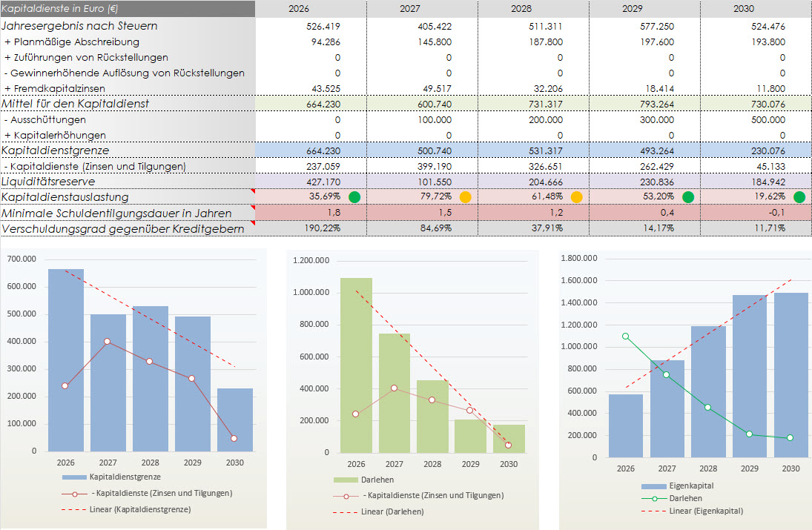Select the 2030 column header
The width and height of the screenshot is (812, 530).
click(x=756, y=9)
